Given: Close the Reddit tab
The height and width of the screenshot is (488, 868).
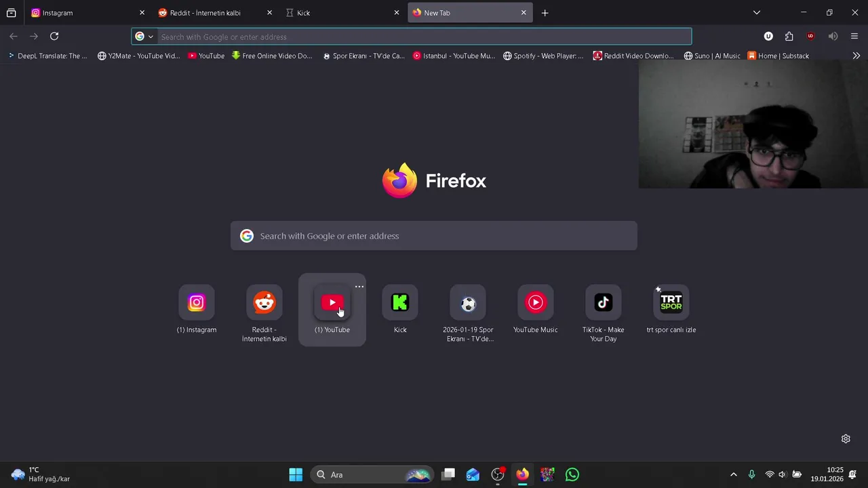Looking at the screenshot, I should tap(269, 13).
